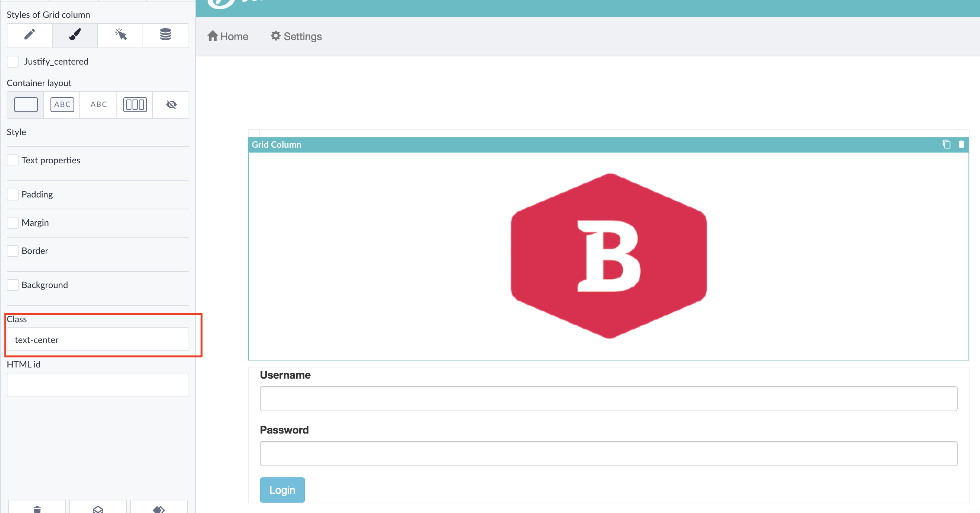Choose the empty box container layout
This screenshot has height=513, width=980.
point(26,105)
